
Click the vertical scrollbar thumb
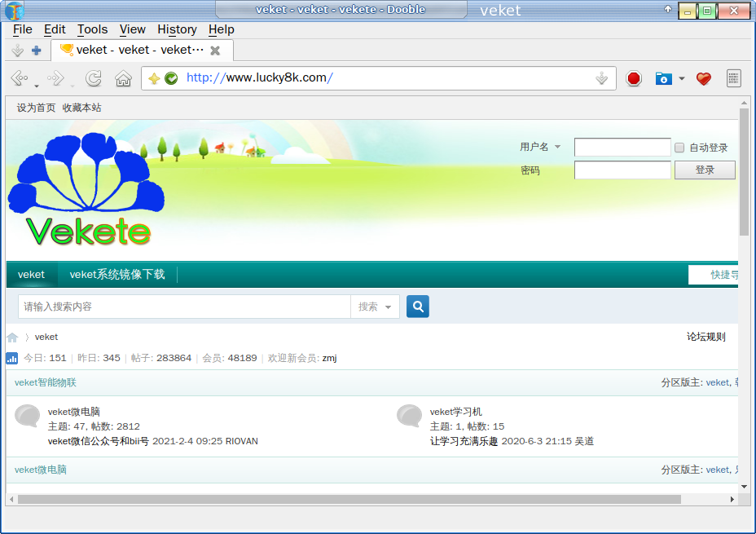(744, 172)
